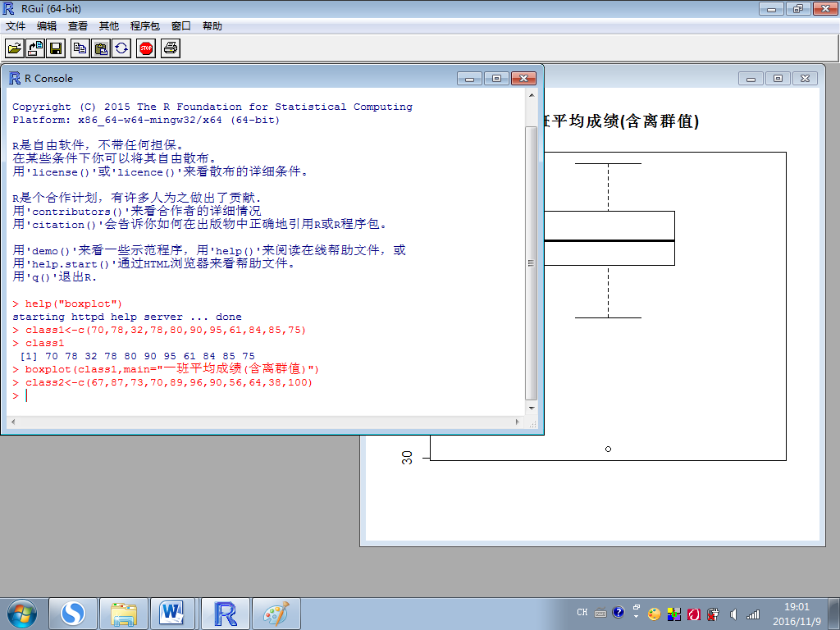Open the 窗口 menu

pos(181,26)
